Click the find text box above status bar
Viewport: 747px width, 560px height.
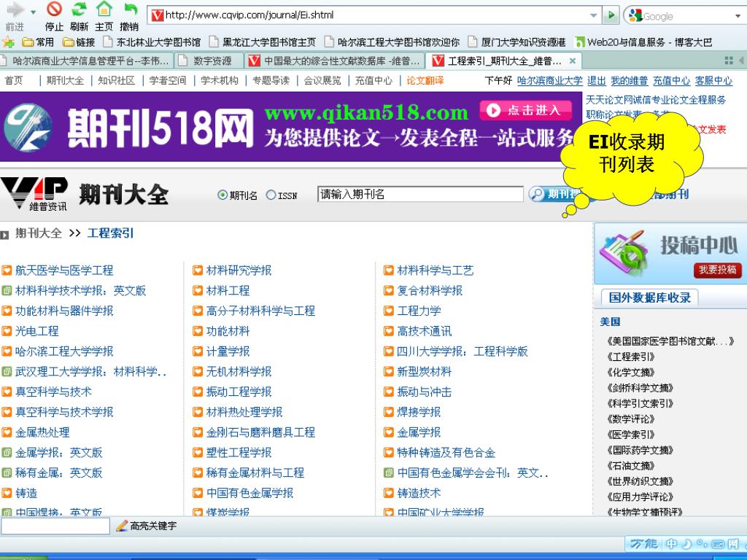coord(55,526)
